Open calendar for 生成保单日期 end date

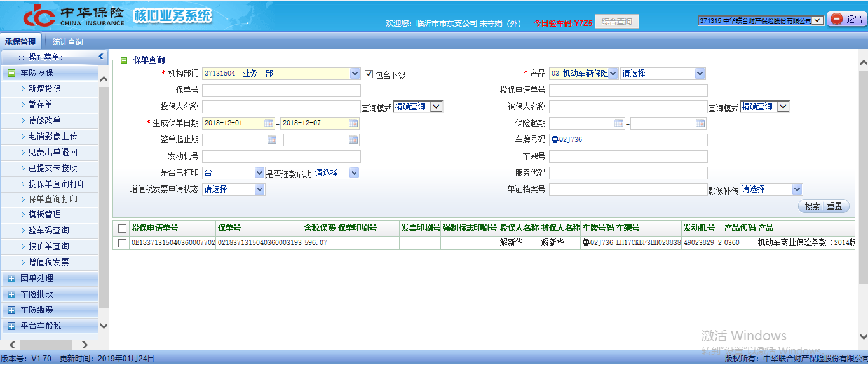(x=353, y=123)
